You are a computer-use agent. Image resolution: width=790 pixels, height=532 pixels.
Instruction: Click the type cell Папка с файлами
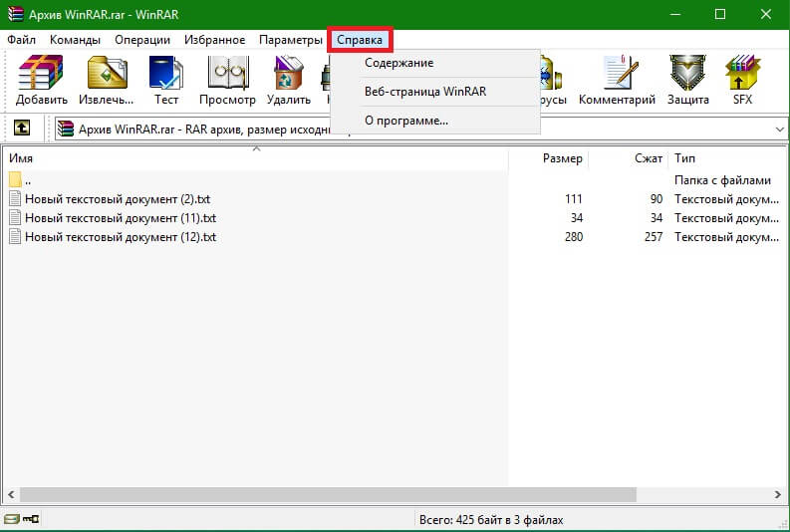pos(722,180)
